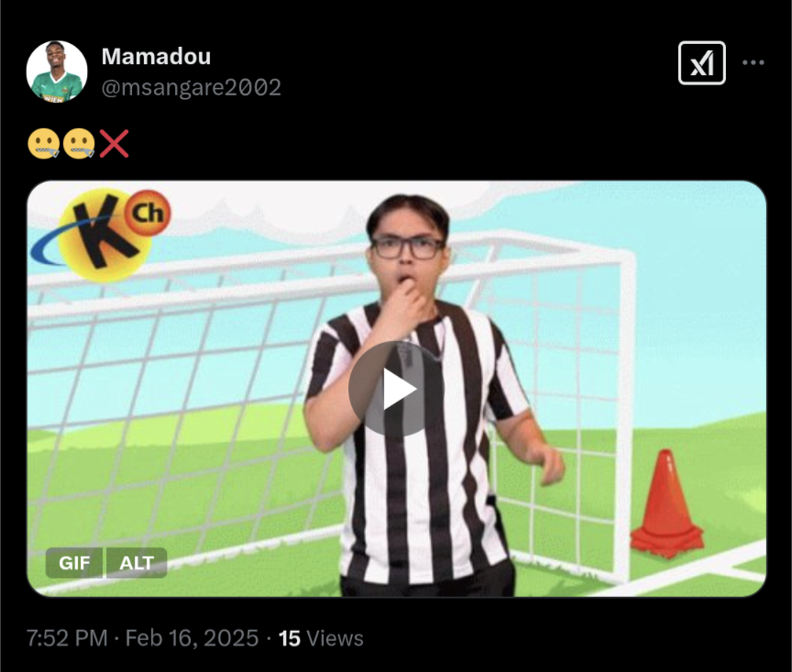The image size is (792, 672).
Task: Open Mamadou's profile avatar picture
Action: pos(57,72)
